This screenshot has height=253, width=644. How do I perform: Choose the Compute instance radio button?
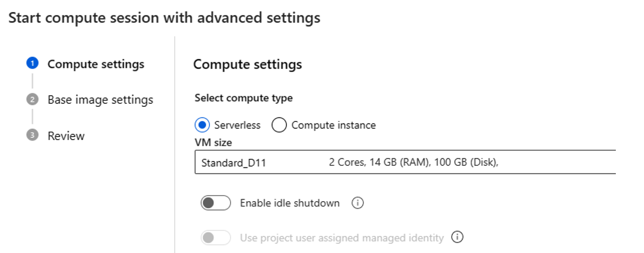coord(279,125)
